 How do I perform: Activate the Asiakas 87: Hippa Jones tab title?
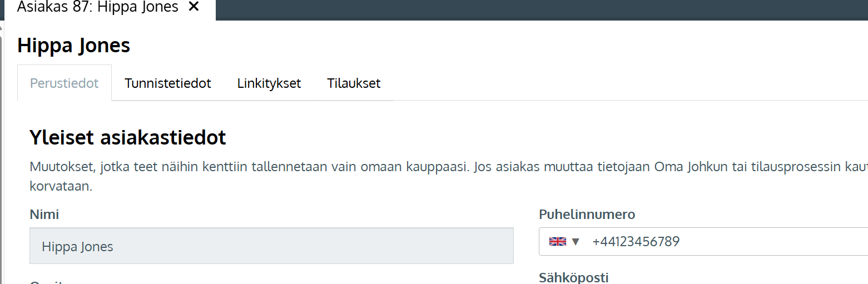point(98,7)
